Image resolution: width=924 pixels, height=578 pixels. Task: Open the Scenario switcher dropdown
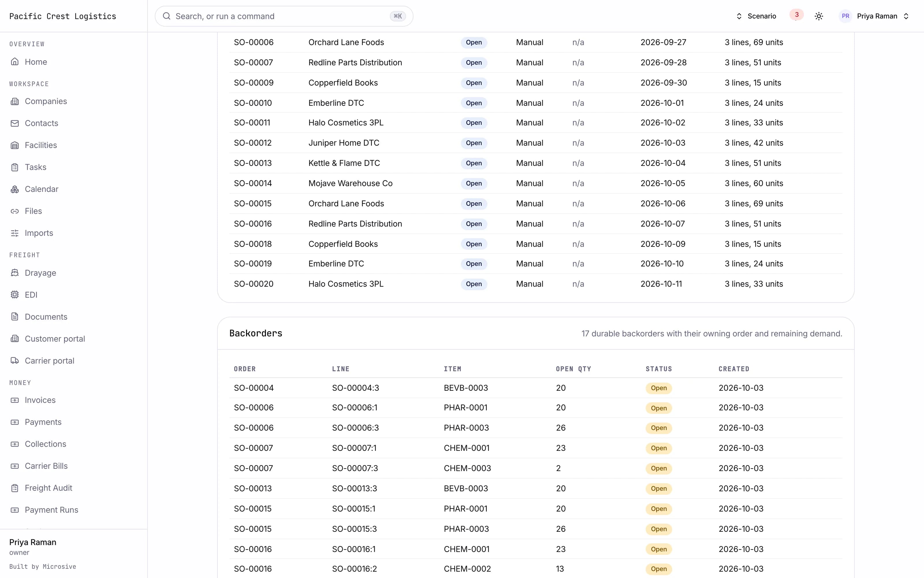pyautogui.click(x=756, y=16)
